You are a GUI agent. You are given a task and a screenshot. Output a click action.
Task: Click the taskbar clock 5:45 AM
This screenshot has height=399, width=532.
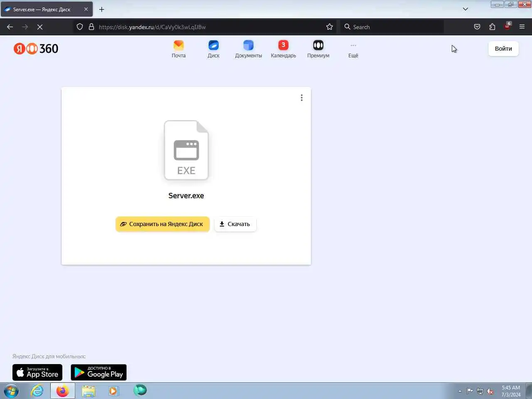point(511,391)
